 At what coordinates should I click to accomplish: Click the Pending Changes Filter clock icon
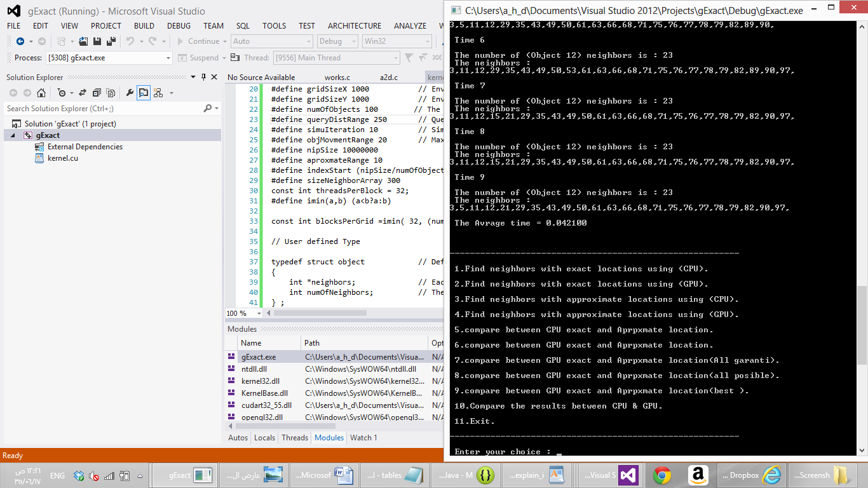pyautogui.click(x=61, y=93)
